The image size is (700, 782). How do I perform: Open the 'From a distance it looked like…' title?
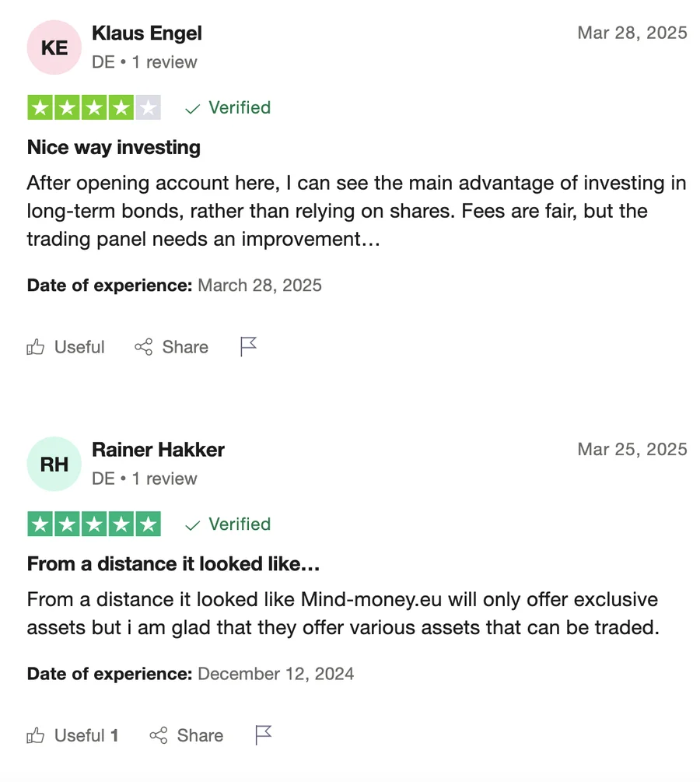coord(173,563)
